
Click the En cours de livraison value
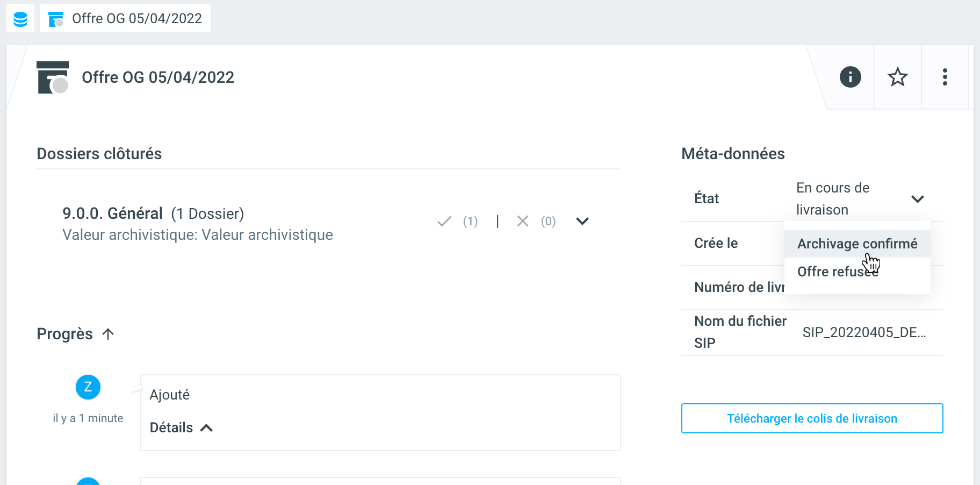coord(832,199)
